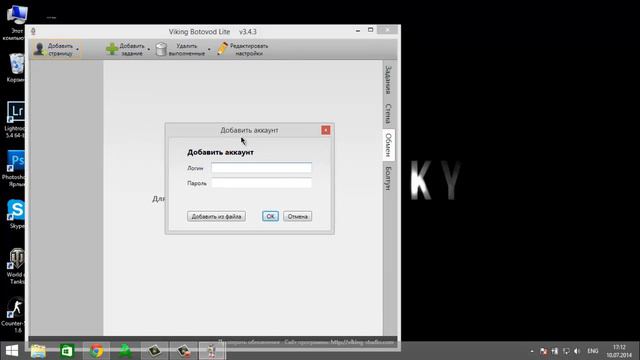The height and width of the screenshot is (360, 640).
Task: Open the Болтун side tab
Action: coord(388,178)
